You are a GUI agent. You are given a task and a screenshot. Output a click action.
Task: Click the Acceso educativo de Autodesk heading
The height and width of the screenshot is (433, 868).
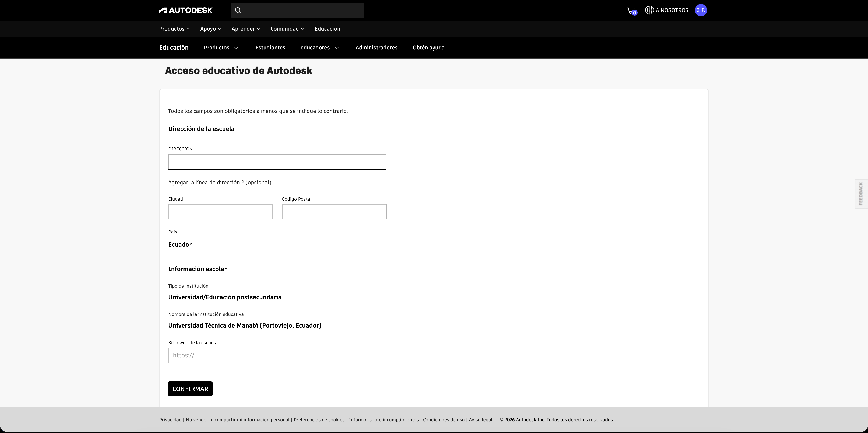pyautogui.click(x=239, y=70)
